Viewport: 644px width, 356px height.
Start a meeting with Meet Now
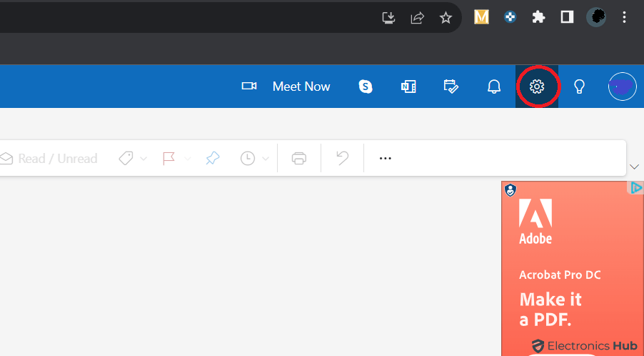pos(287,86)
